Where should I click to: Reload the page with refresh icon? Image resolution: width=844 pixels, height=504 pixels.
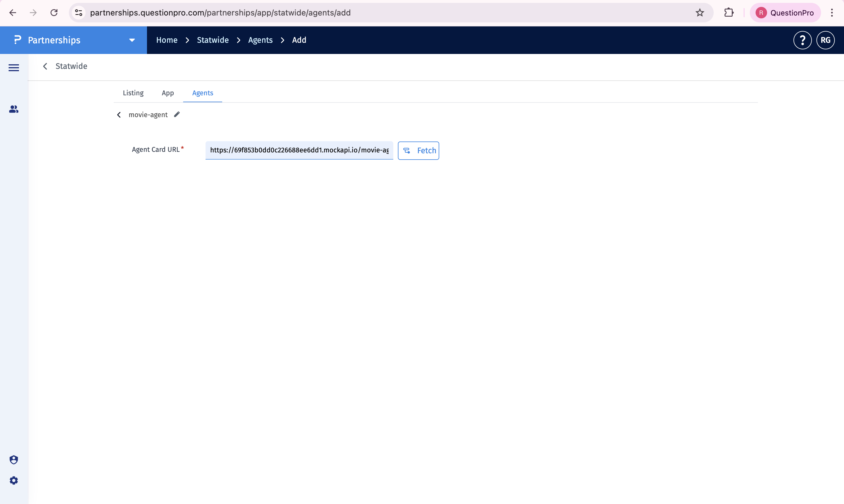(x=54, y=13)
